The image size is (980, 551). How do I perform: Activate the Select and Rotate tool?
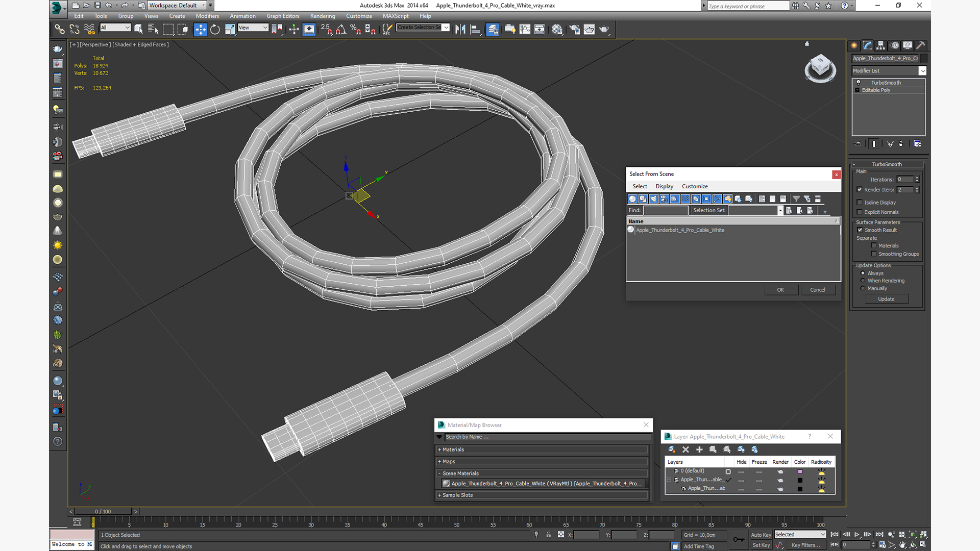coord(215,29)
